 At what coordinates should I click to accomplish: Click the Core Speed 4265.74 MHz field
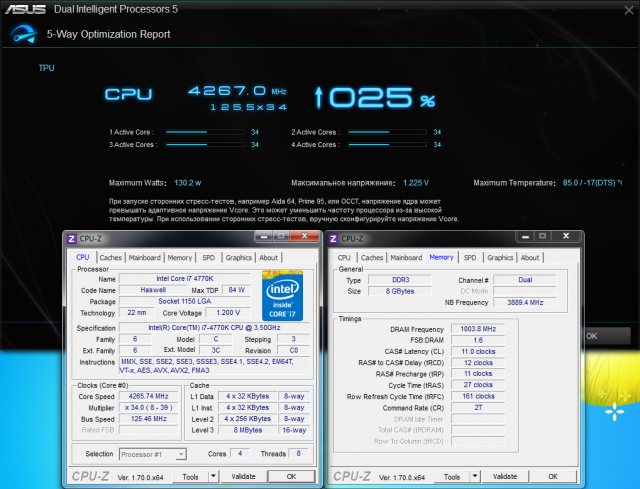(149, 396)
